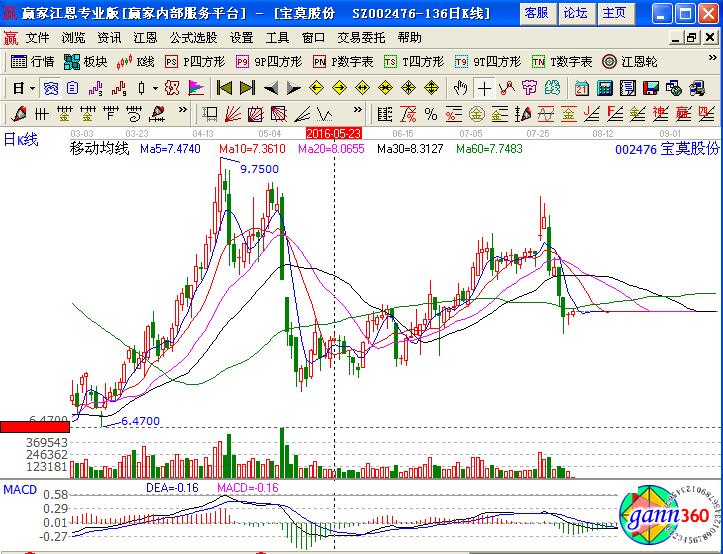
Task: Click the percent sign tool icon
Action: pyautogui.click(x=430, y=113)
